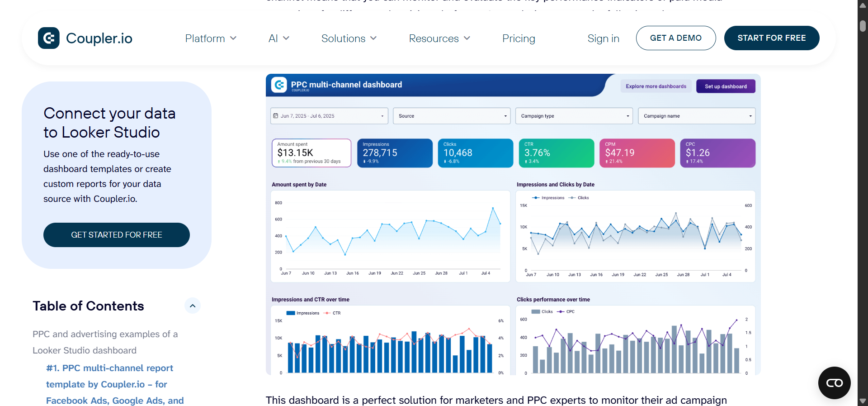
Task: Click the Connect your data to Looker Studio heading
Action: (109, 123)
